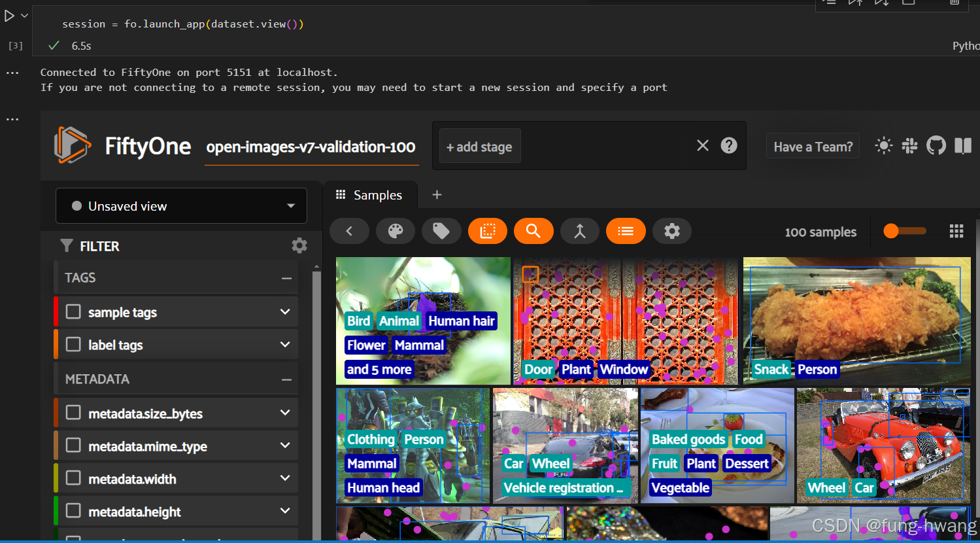
Task: Open the fried snack sample thumbnail
Action: coord(856,321)
